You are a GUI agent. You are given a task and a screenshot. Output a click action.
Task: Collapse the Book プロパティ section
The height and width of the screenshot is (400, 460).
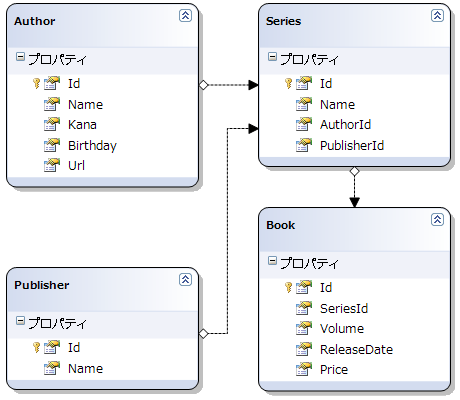pos(272,261)
